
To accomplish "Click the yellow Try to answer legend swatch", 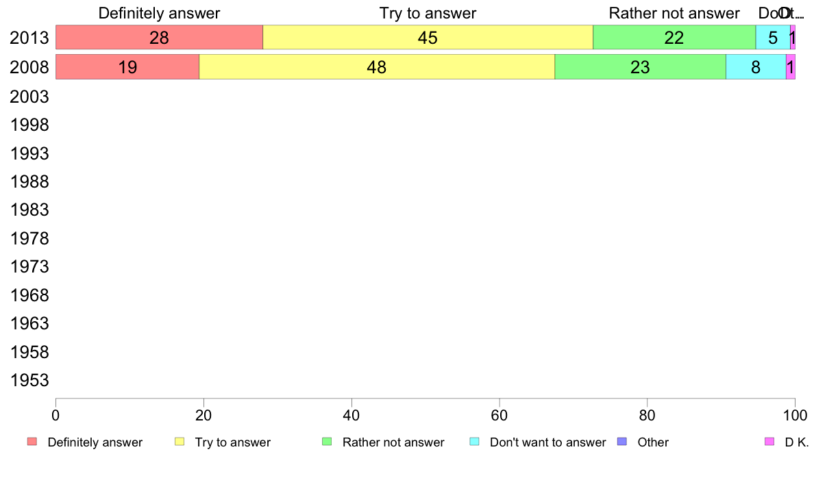I will (x=180, y=442).
